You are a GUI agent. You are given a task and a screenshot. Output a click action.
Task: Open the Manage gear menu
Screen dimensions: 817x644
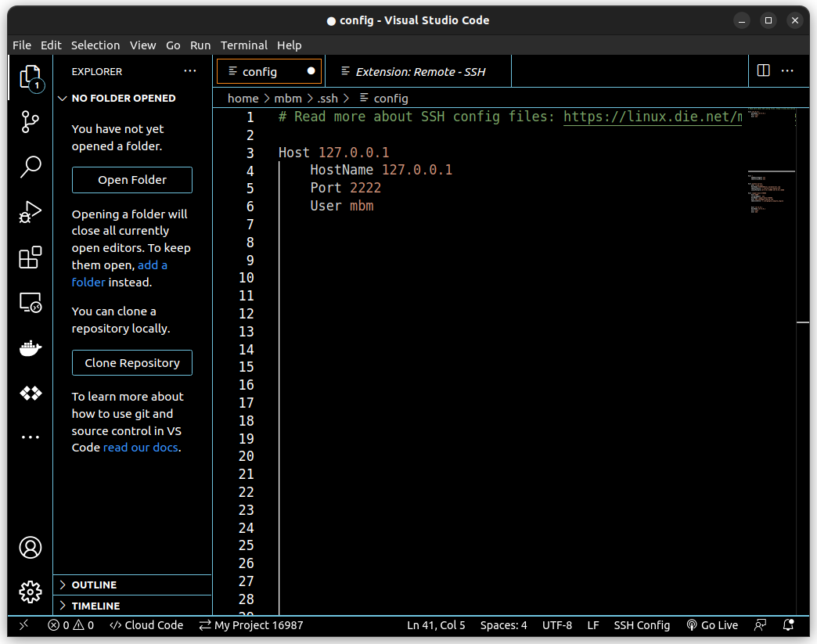pyautogui.click(x=30, y=592)
